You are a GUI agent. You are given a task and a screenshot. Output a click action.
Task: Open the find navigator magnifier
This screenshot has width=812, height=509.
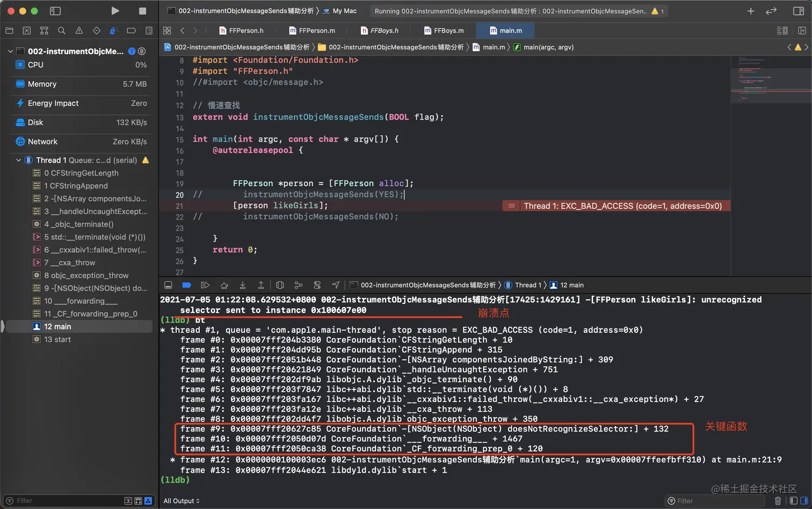[x=62, y=31]
